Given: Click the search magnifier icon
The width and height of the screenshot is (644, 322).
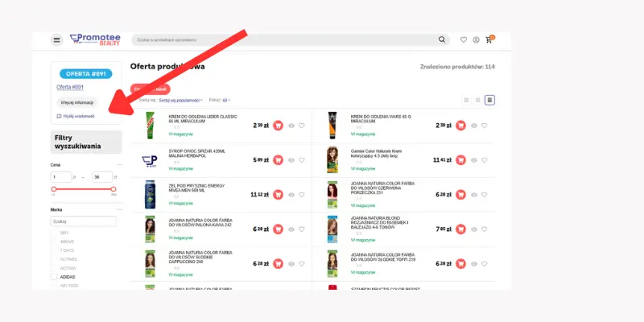Looking at the screenshot, I should pyautogui.click(x=442, y=39).
